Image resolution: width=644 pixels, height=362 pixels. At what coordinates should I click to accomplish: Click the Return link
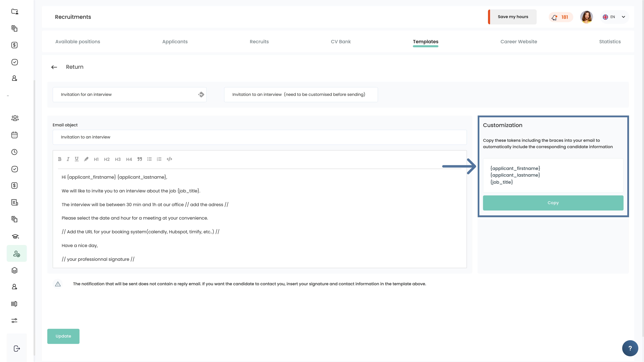click(75, 67)
